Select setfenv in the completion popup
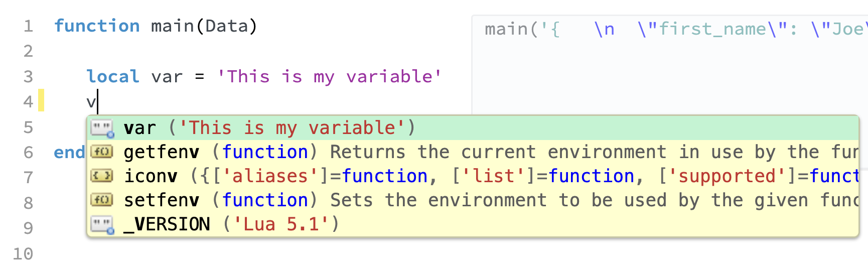The width and height of the screenshot is (868, 265). coord(161,200)
